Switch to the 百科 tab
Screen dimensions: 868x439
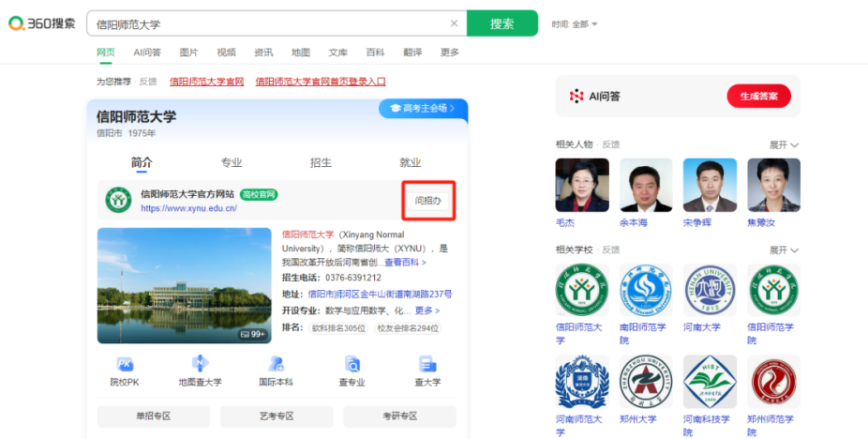click(375, 53)
